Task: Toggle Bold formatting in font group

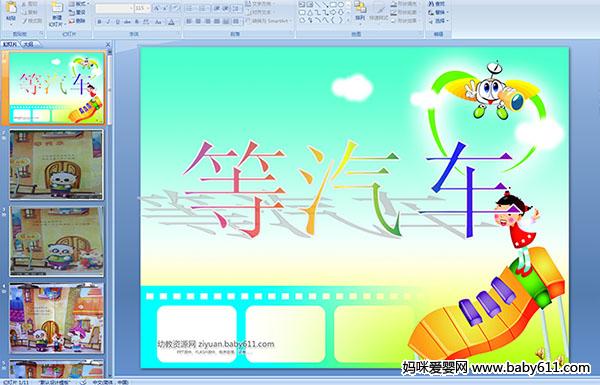Action: (x=99, y=22)
